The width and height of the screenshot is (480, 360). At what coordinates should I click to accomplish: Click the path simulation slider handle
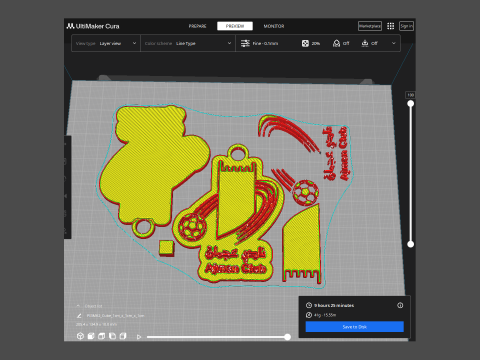click(287, 337)
